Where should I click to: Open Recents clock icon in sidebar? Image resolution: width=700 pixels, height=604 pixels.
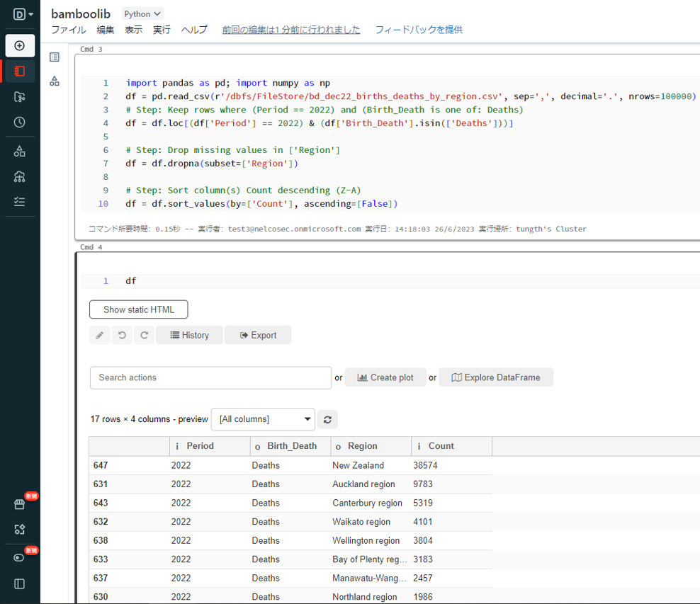[20, 122]
